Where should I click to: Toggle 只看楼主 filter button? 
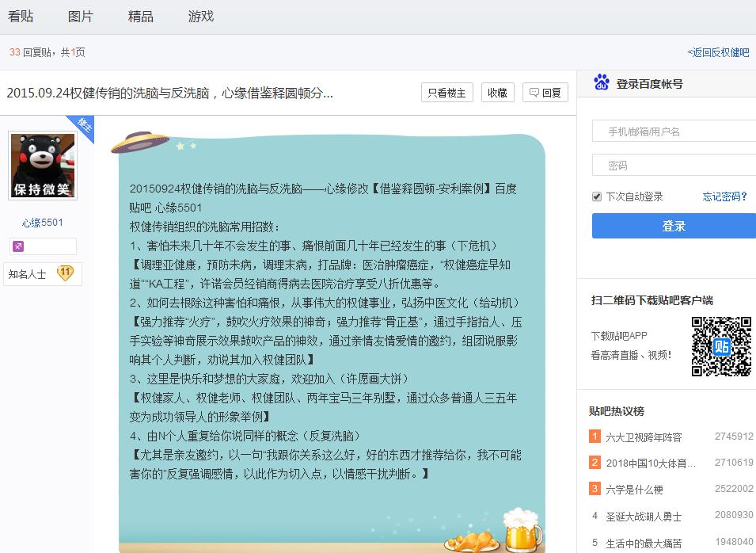446,93
